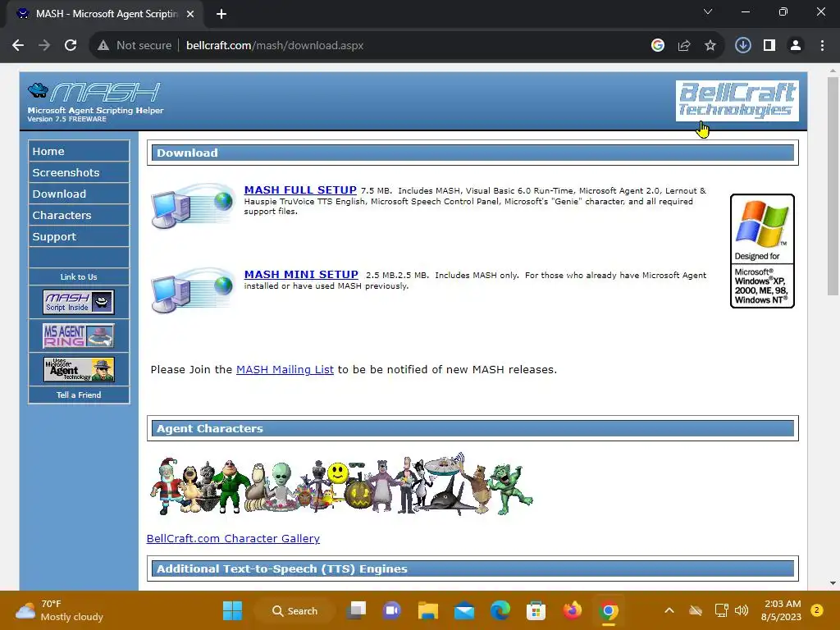Click the volume speaker icon in tray
Viewport: 840px width, 630px height.
click(x=742, y=610)
